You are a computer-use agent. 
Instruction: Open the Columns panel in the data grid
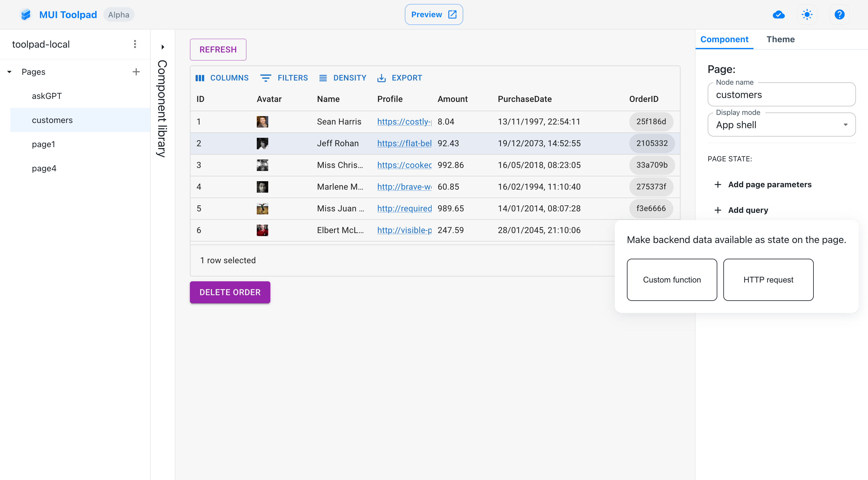click(222, 78)
